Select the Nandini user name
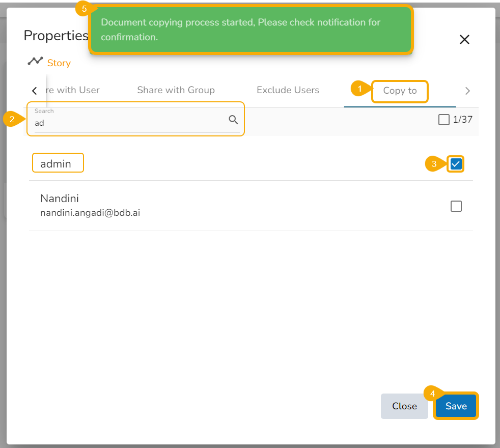 [60, 199]
